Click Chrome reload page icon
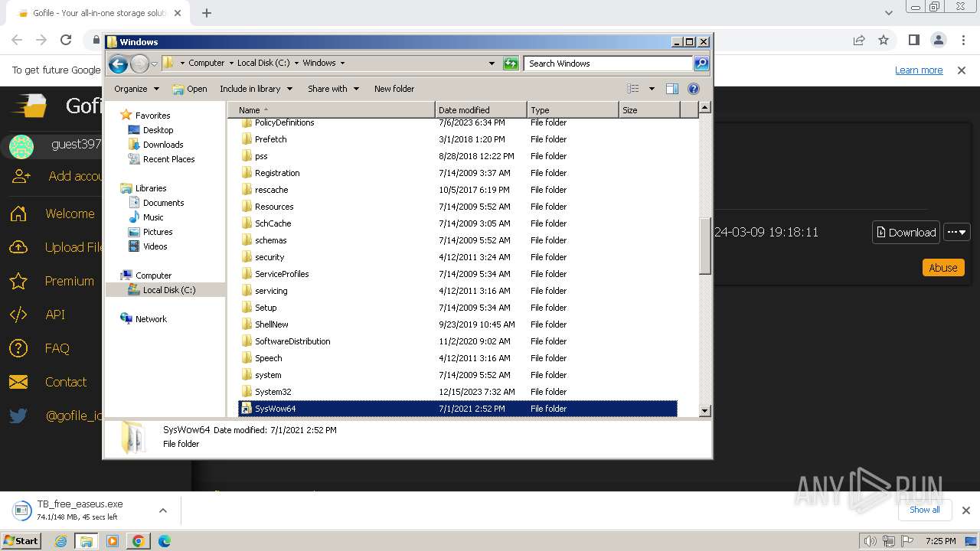Viewport: 980px width, 551px height. tap(66, 40)
